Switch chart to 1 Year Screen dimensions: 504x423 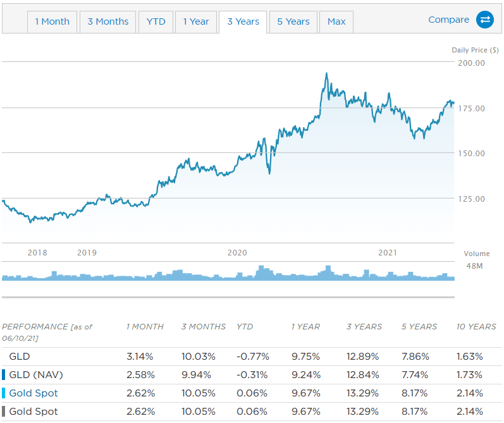click(196, 21)
